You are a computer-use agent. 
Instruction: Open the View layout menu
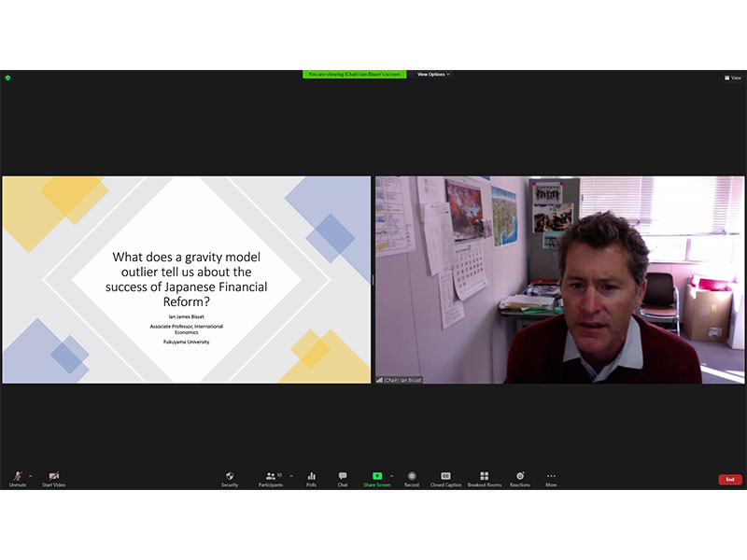[x=733, y=77]
